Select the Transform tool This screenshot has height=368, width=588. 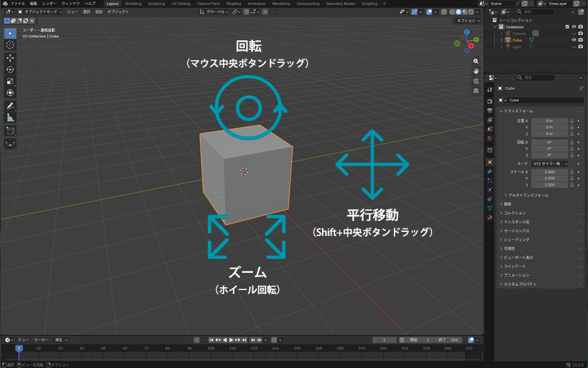coord(10,92)
